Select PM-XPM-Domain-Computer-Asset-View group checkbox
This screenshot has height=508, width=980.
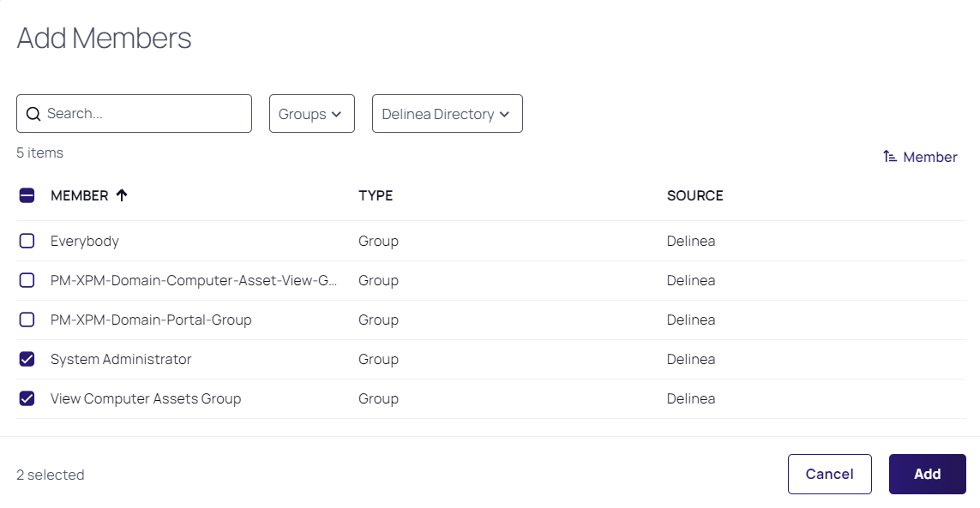tap(27, 280)
